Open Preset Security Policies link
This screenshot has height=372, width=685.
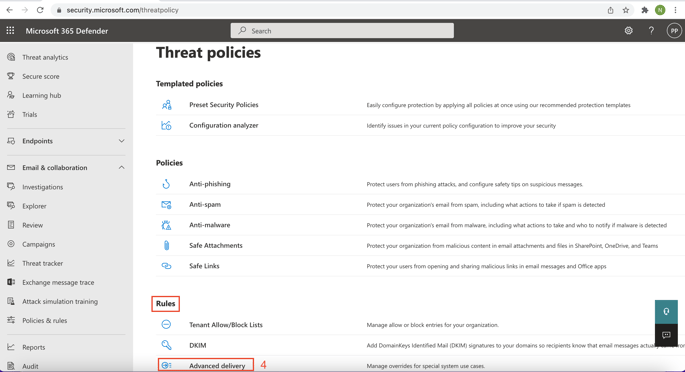click(x=224, y=105)
